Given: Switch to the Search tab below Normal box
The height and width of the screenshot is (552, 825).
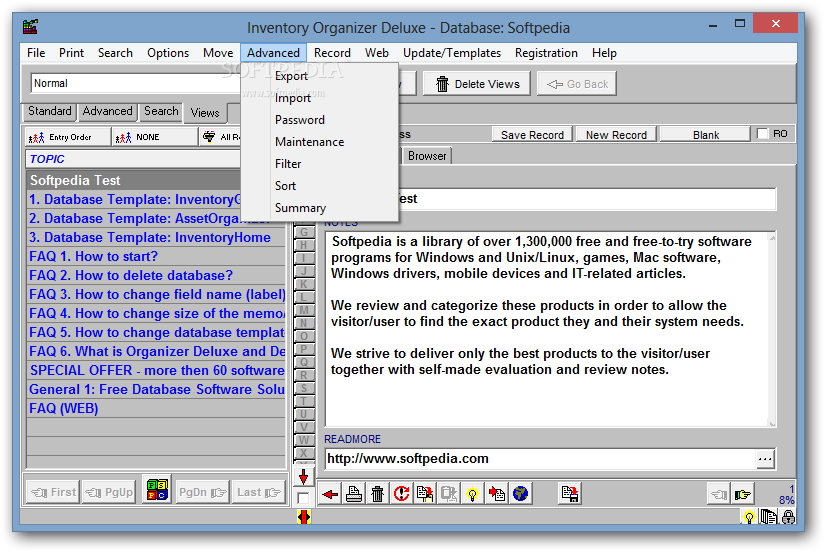Looking at the screenshot, I should coord(161,112).
